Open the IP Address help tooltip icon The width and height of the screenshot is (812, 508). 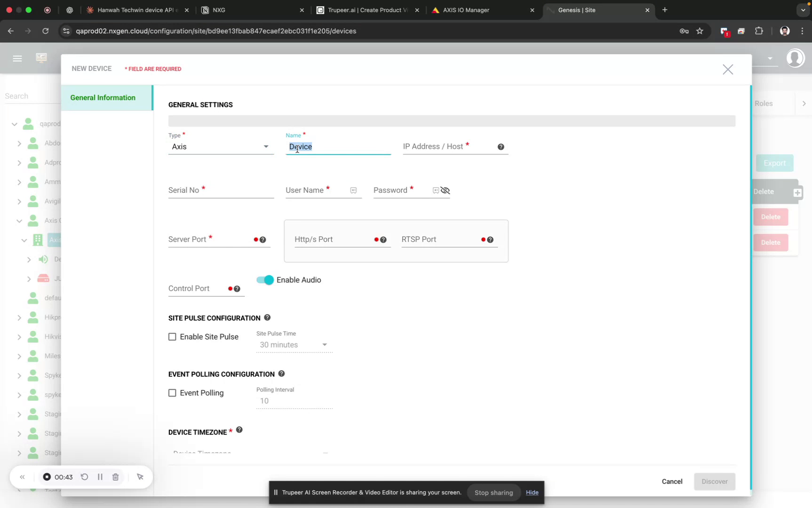[x=501, y=147]
